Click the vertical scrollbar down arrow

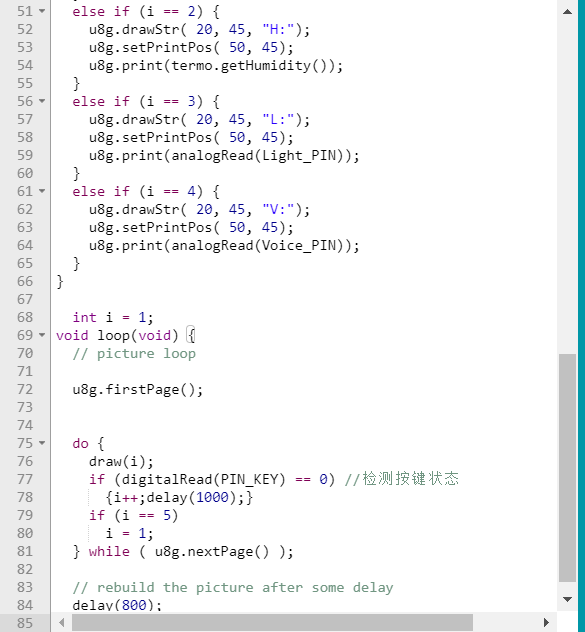point(567,599)
